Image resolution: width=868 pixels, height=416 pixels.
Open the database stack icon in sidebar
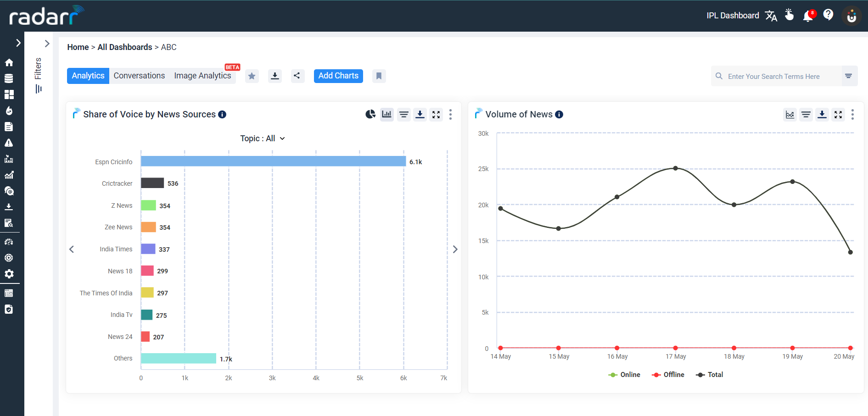9,78
